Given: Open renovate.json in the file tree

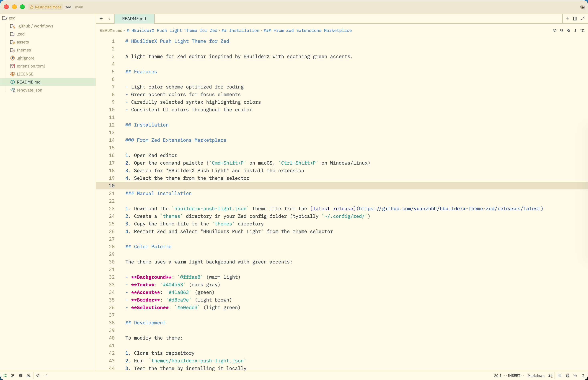Looking at the screenshot, I should pos(48,90).
